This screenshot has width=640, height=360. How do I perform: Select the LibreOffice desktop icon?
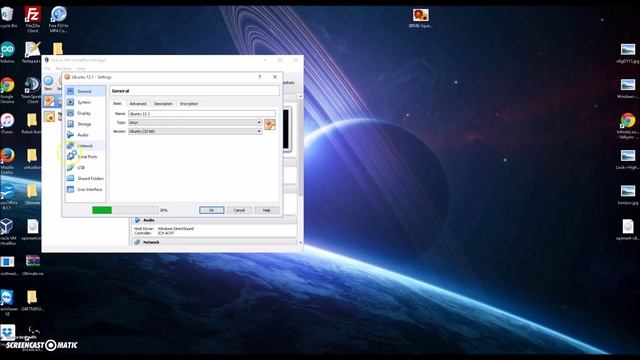8,196
